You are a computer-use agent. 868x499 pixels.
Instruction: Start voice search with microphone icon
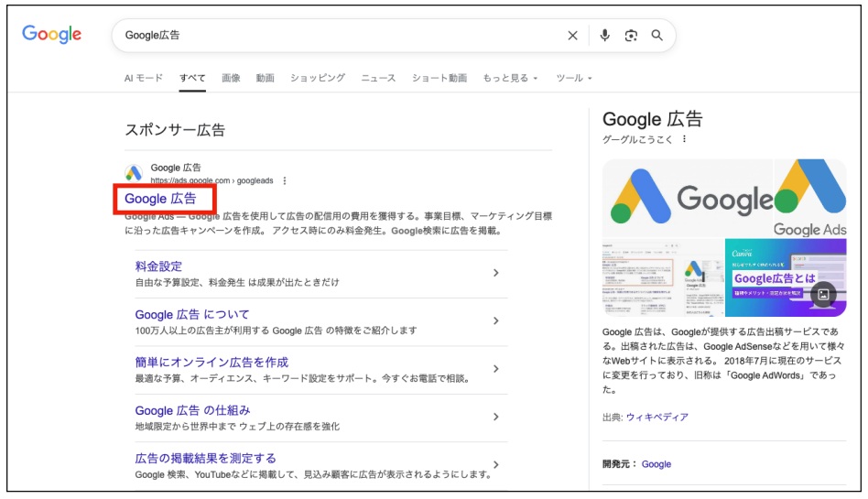[604, 36]
